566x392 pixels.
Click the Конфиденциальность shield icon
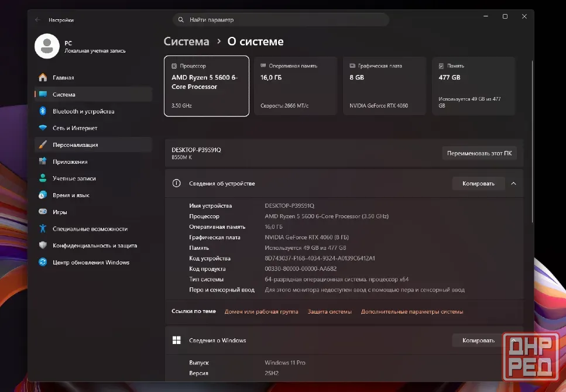click(x=43, y=245)
